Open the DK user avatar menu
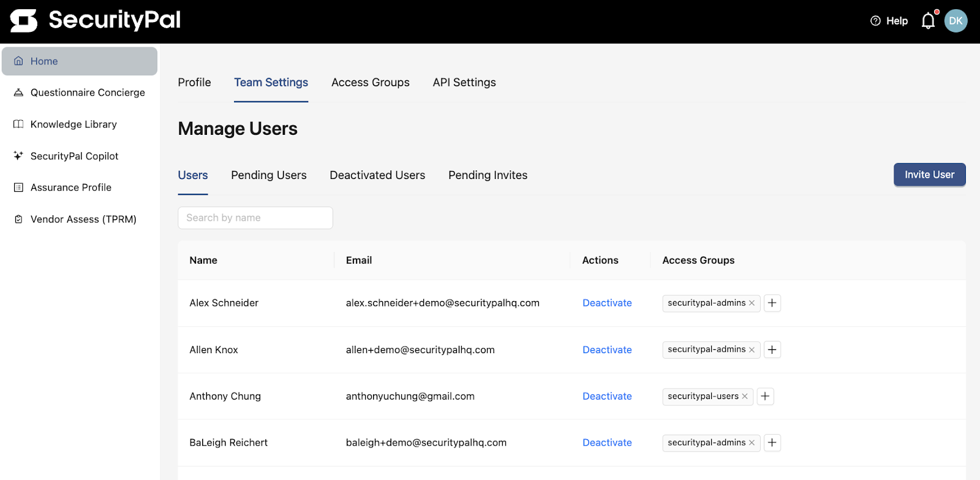 [956, 21]
